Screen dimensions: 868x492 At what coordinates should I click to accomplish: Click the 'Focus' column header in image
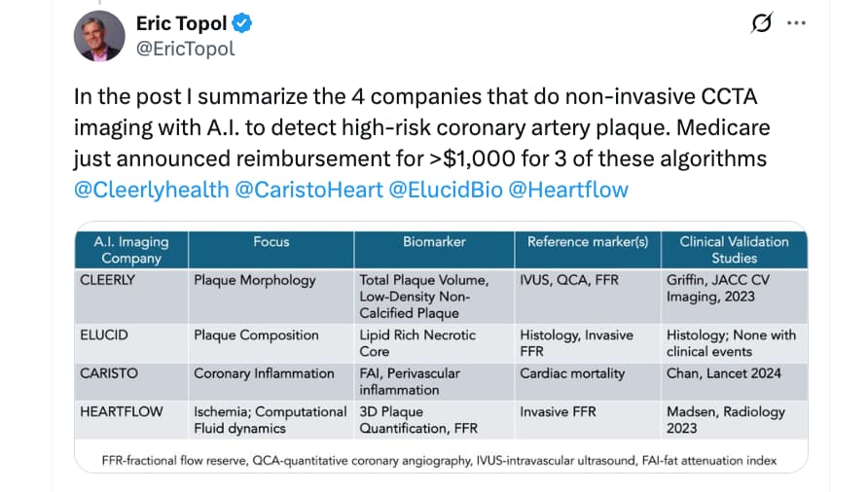tap(271, 242)
